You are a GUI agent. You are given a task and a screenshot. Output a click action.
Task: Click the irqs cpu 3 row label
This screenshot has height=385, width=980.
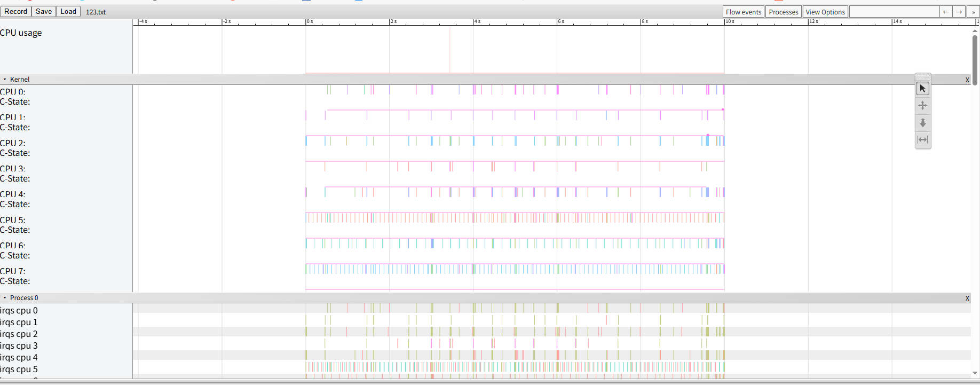19,345
